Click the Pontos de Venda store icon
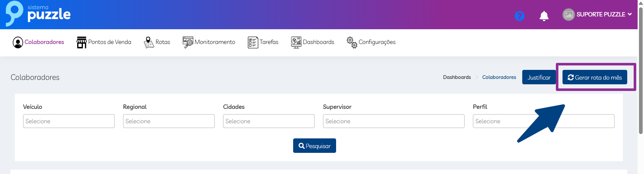Viewport: 644px width, 174px height. tap(82, 42)
